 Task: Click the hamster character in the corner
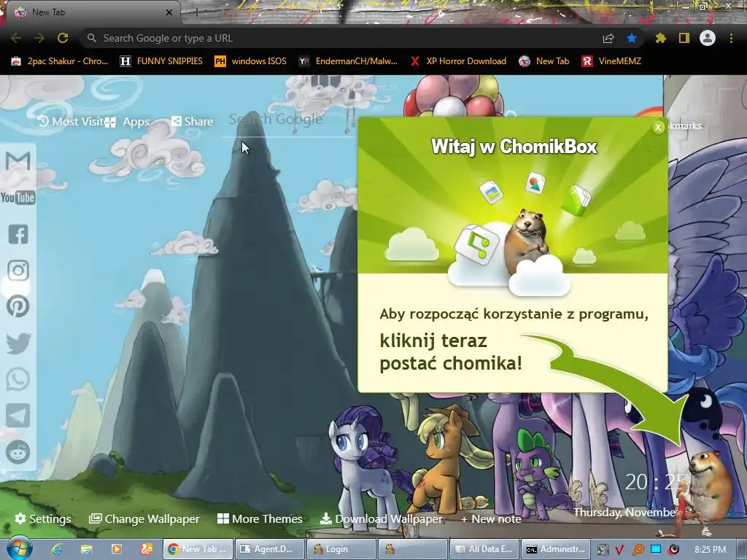click(x=710, y=486)
